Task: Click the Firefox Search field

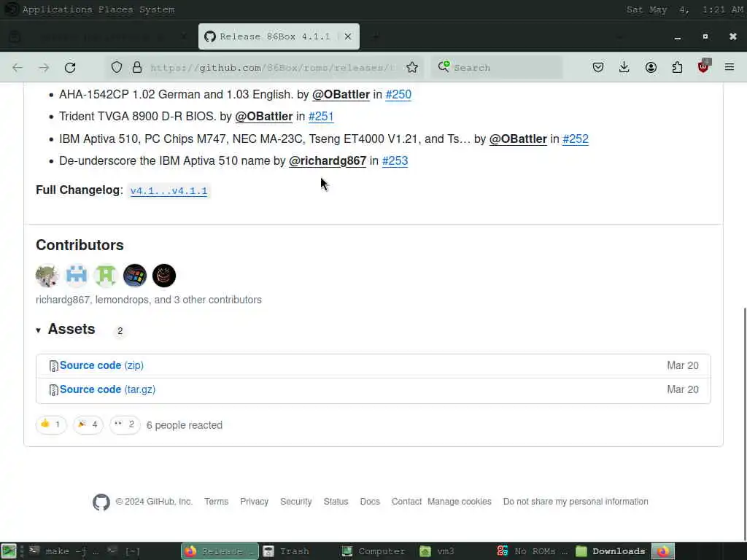Action: pyautogui.click(x=497, y=68)
